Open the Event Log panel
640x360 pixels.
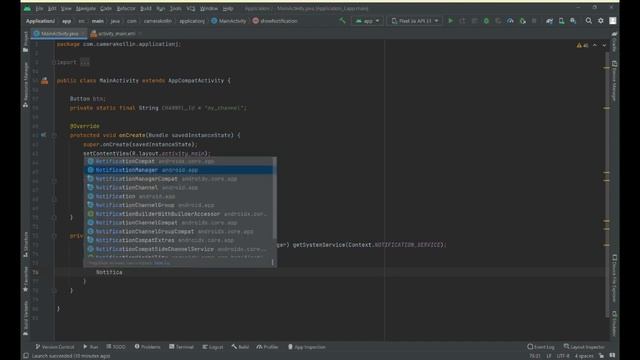coord(541,347)
